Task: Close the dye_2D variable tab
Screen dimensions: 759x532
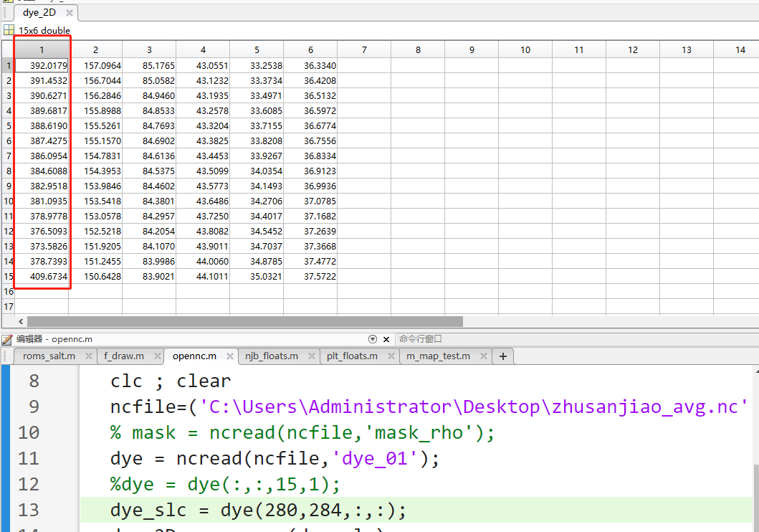Action: click(x=69, y=13)
